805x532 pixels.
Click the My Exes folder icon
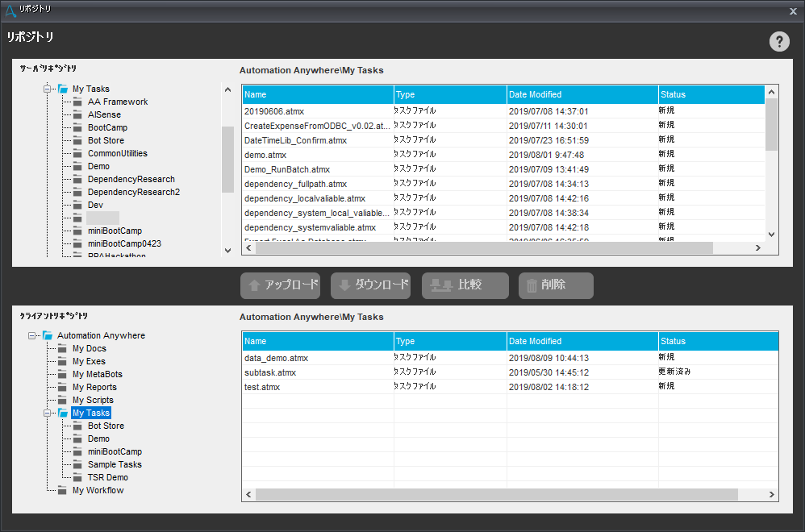click(x=62, y=362)
